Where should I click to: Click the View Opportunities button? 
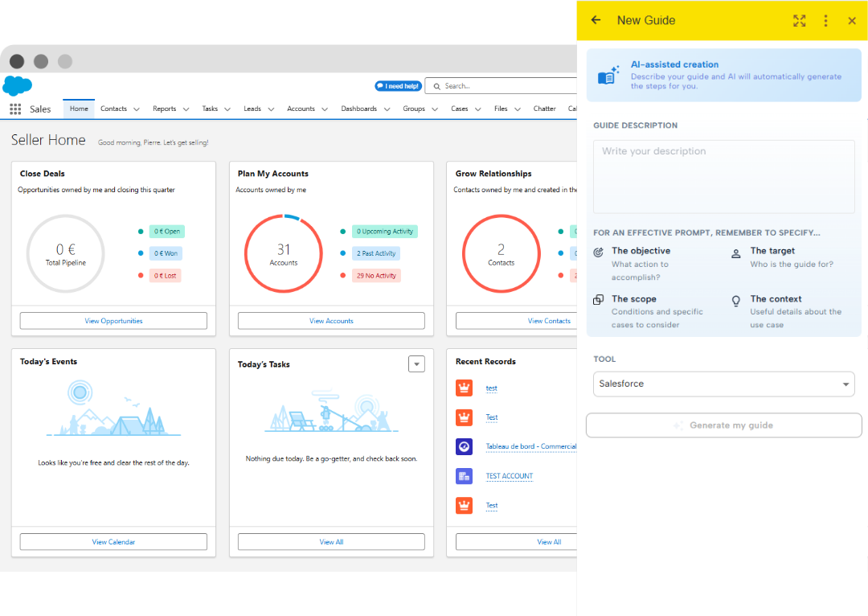(x=113, y=321)
